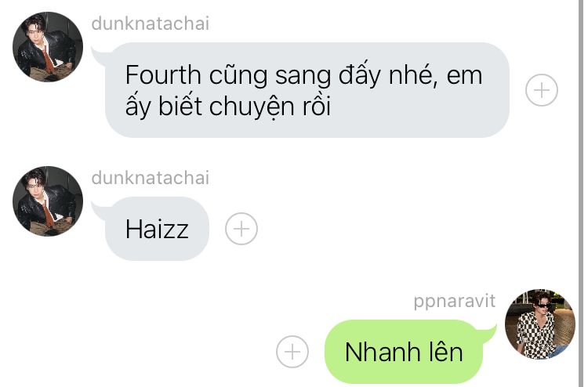Select the gray bubble starting 'Fourth cũng sang'
Image resolution: width=588 pixels, height=387 pixels.
[307, 90]
